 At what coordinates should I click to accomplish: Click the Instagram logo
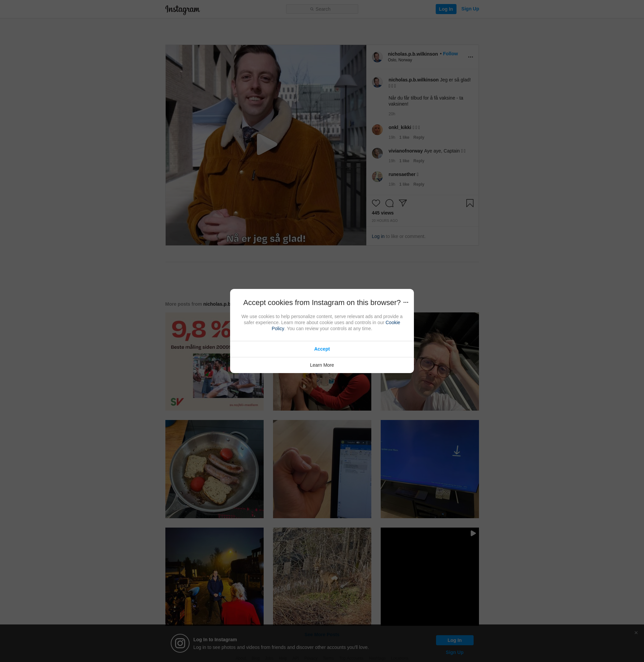pos(182,9)
